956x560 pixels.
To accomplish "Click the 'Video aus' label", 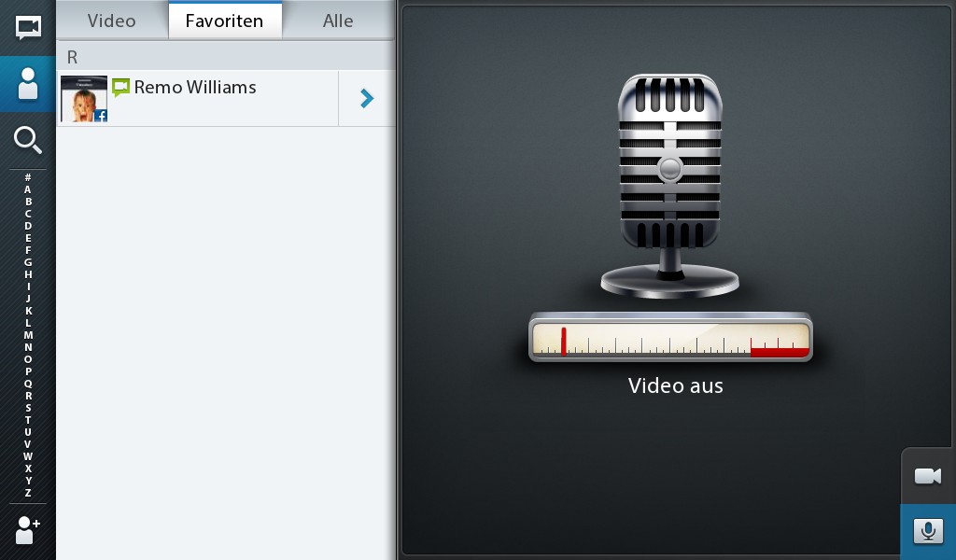I will click(676, 385).
